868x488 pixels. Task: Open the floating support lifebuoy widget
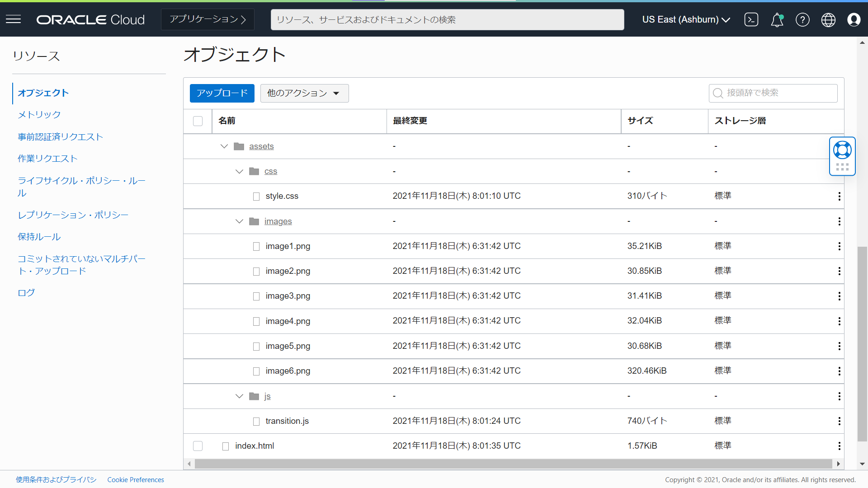coord(842,150)
